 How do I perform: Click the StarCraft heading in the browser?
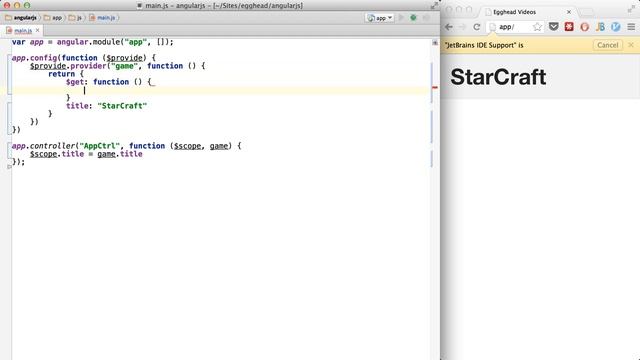pos(498,77)
